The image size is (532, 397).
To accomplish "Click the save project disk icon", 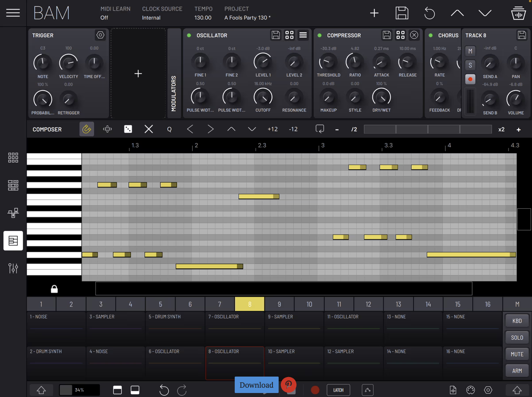I will tap(402, 13).
